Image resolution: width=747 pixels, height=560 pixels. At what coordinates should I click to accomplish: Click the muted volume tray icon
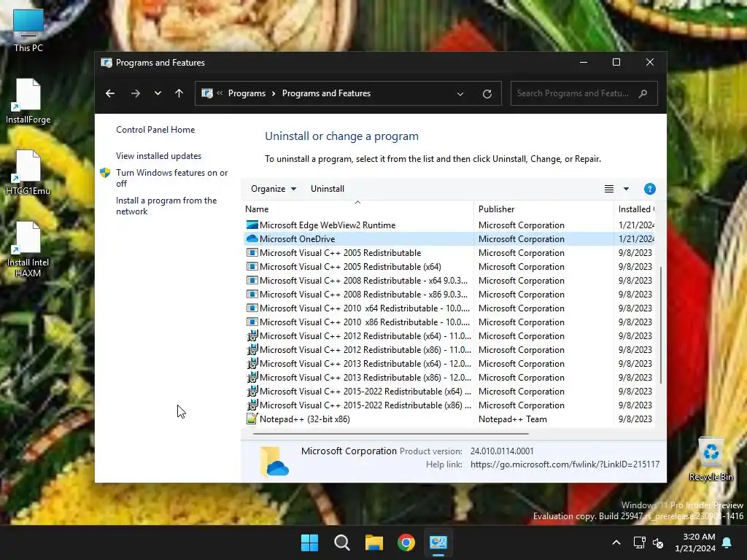[x=658, y=542]
